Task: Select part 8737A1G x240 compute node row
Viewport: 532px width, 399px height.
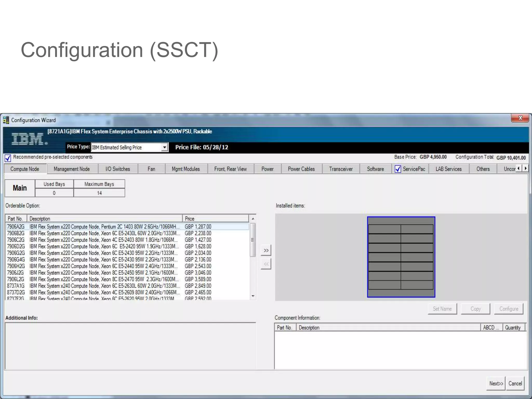Action: 127,286
